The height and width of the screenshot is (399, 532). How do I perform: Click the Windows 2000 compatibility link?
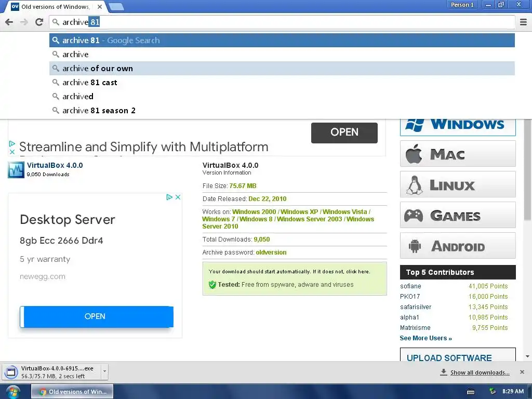point(254,212)
